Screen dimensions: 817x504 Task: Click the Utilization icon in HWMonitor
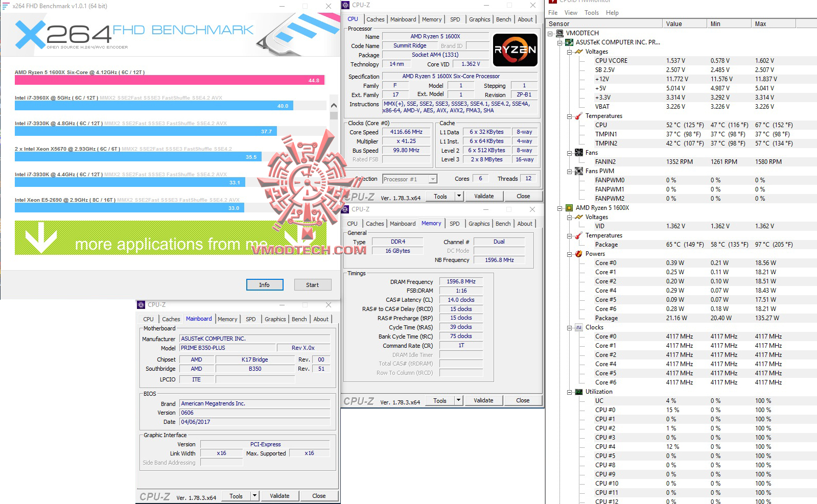click(579, 392)
